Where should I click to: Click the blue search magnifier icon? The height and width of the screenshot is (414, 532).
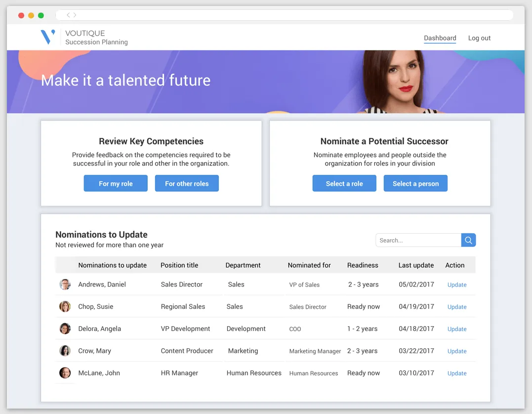468,240
